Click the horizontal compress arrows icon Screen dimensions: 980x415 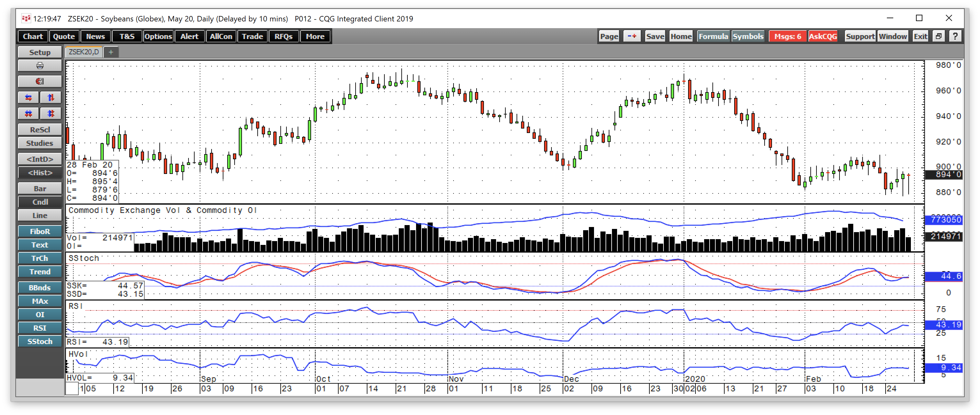click(28, 114)
